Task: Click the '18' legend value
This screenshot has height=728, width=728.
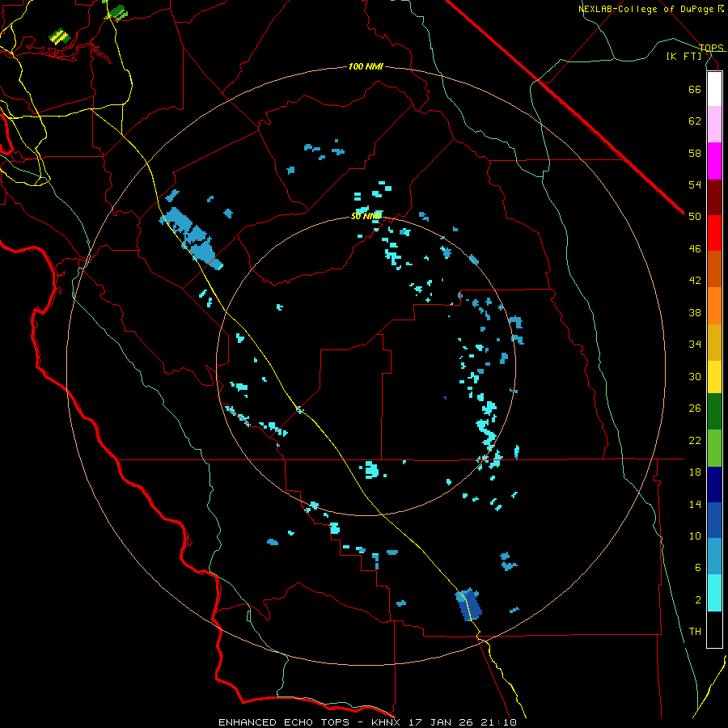Action: tap(695, 472)
